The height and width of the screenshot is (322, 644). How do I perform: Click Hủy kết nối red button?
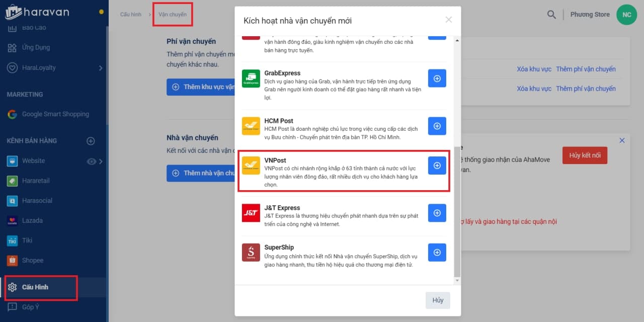[x=585, y=155]
